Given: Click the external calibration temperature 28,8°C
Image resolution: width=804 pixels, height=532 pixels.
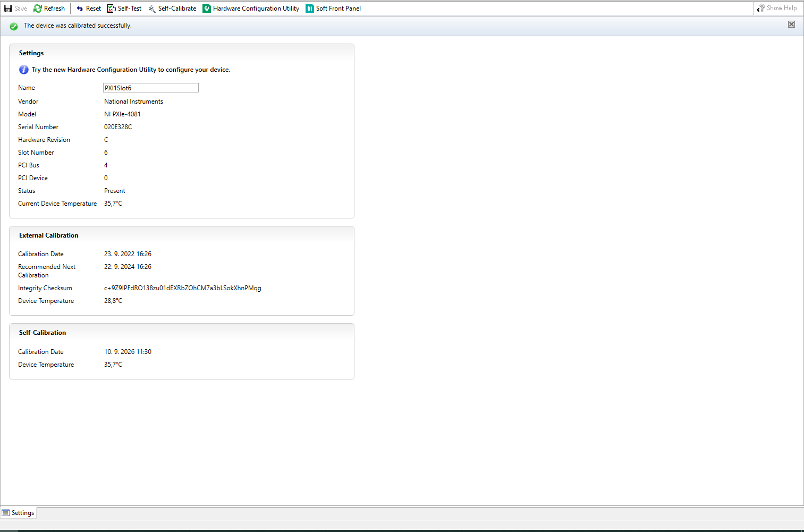Looking at the screenshot, I should [113, 301].
